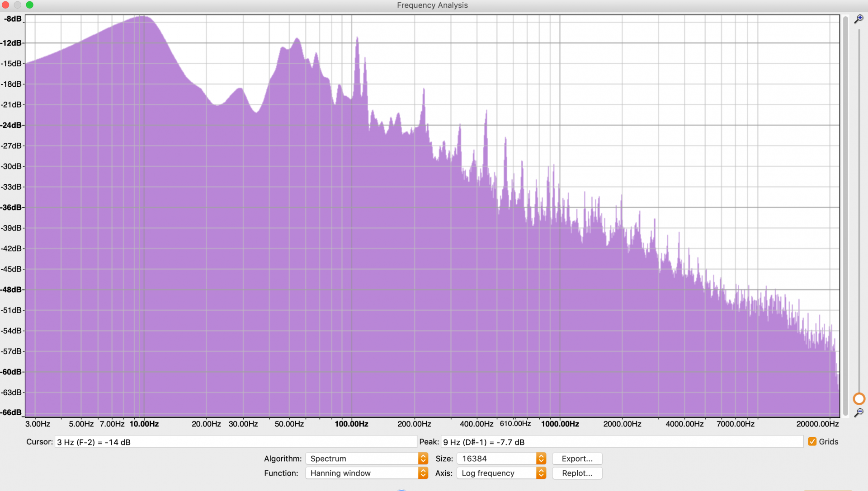Click the zoom-out magnifier icon
The width and height of the screenshot is (868, 491).
click(859, 412)
